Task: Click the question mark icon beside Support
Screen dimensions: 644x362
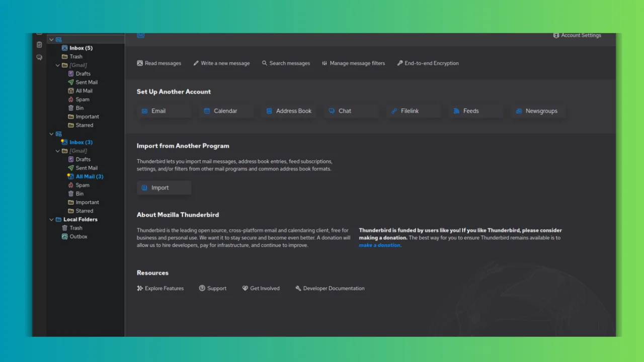Action: (202, 289)
